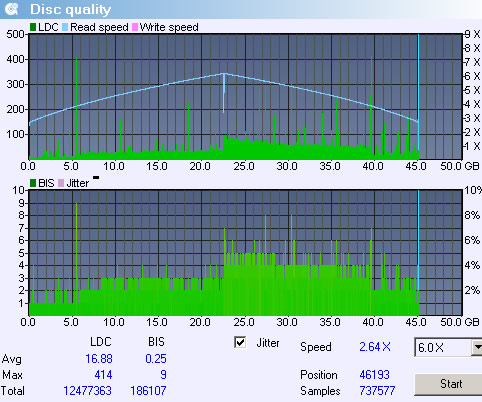Click the read speed dip on LDC graph

224,93
